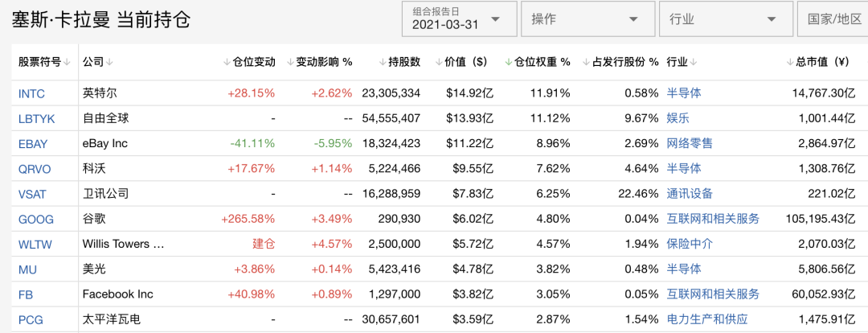Image resolution: width=868 pixels, height=333 pixels.
Task: Select company name 谷歌
Action: pyautogui.click(x=94, y=219)
